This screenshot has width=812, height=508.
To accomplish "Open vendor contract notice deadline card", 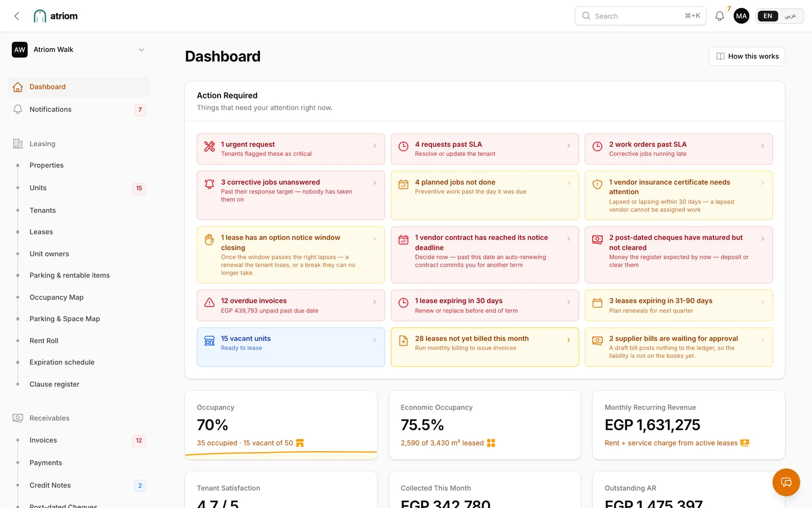I will click(x=484, y=255).
